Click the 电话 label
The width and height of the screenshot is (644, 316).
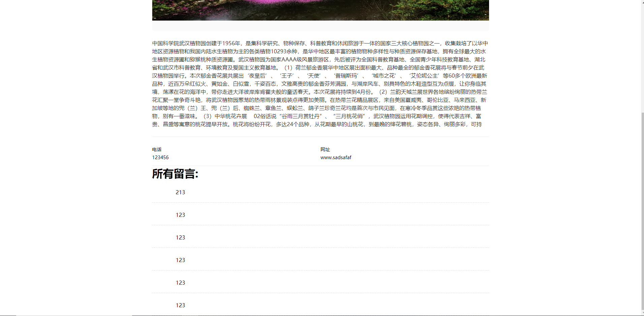157,149
